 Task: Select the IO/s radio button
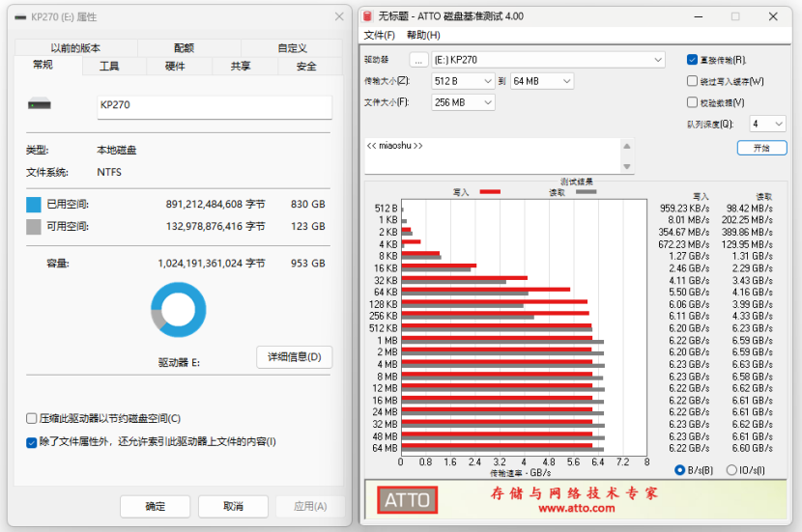coord(731,470)
